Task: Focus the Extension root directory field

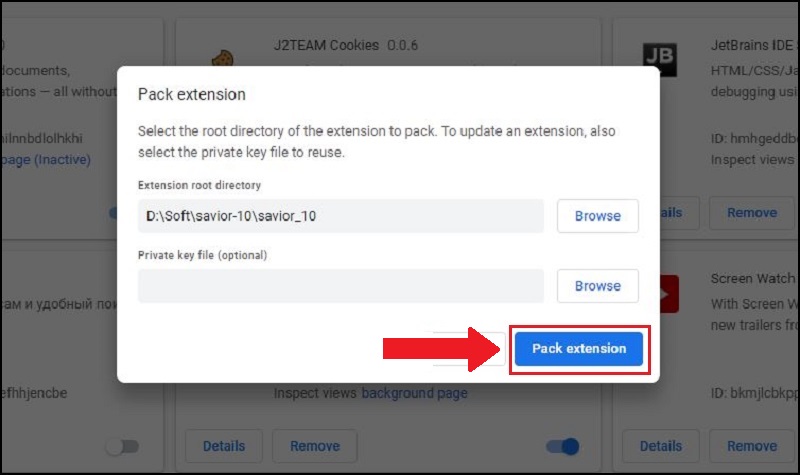Action: pos(340,216)
